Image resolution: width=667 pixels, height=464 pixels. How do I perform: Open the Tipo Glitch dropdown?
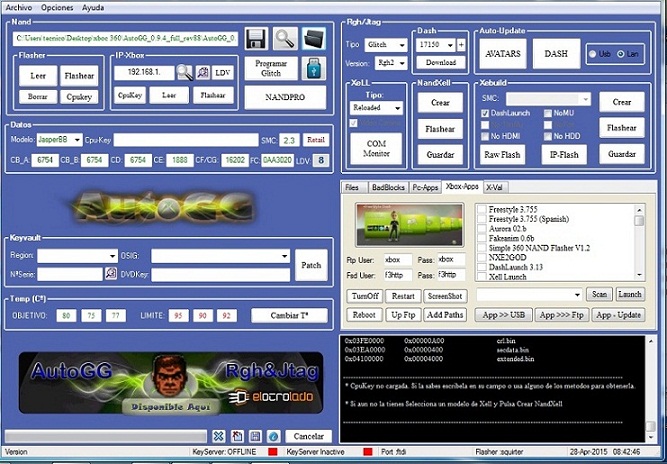click(386, 45)
